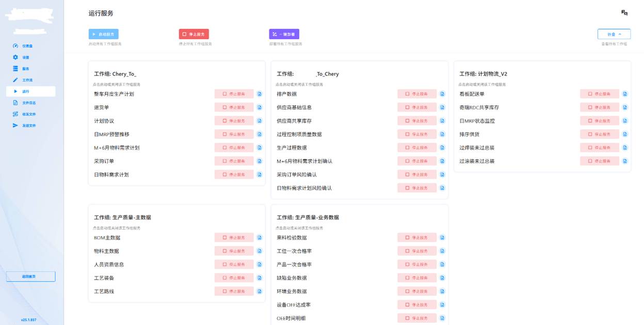Click the file icon beside 来料检验数据
Screen dimensions: 644x325
click(x=442, y=238)
